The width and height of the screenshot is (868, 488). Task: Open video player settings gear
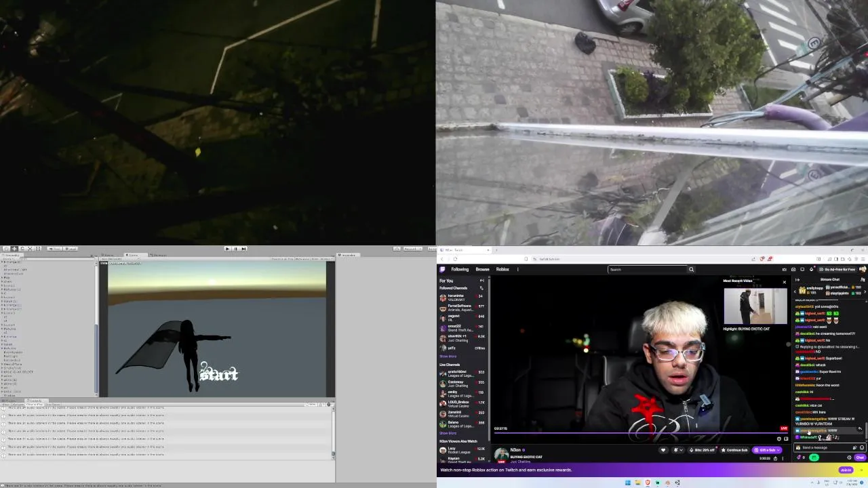(x=779, y=439)
